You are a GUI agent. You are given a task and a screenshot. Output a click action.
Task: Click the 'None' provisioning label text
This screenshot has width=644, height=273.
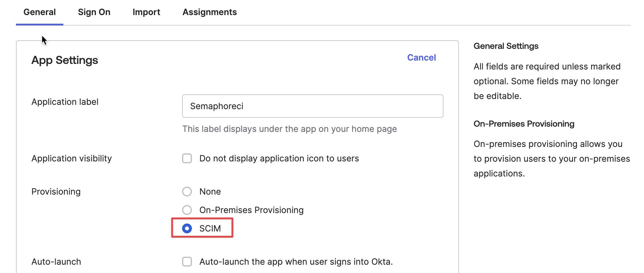[x=210, y=192]
